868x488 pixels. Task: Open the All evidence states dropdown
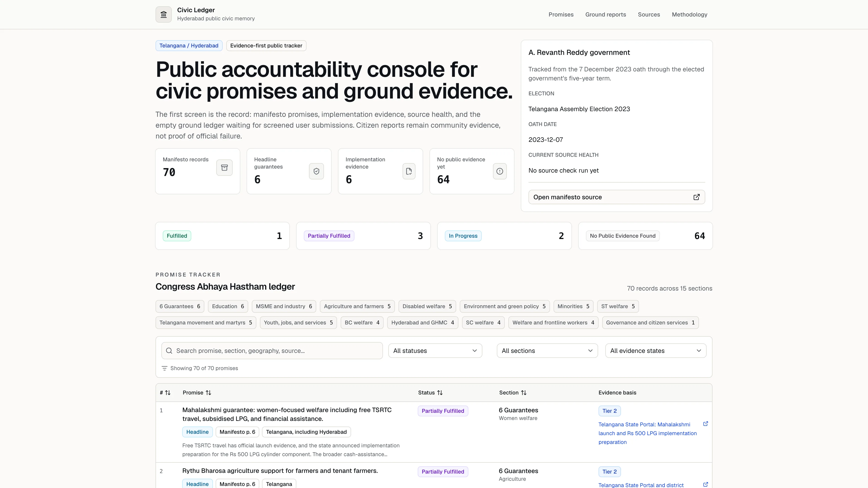(656, 351)
